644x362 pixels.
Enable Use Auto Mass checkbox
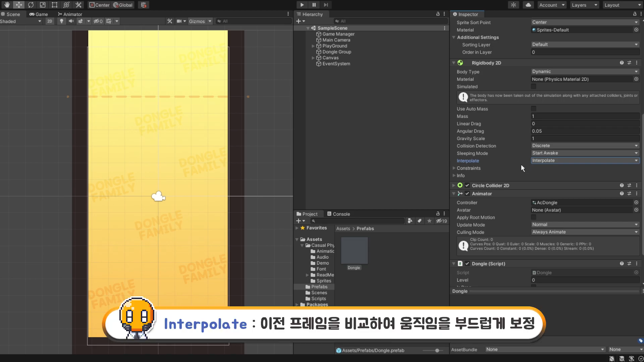pos(533,109)
